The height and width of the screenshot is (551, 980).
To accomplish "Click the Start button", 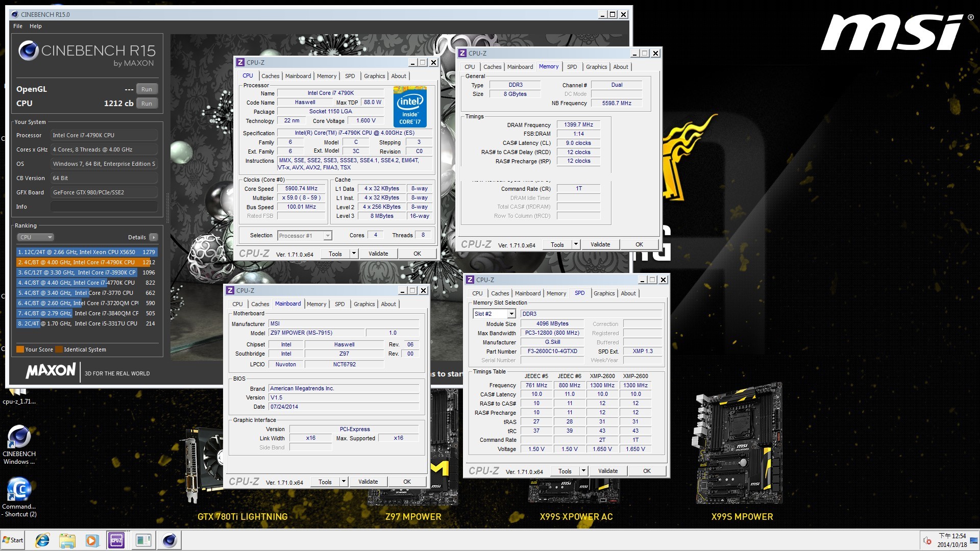I will point(13,540).
